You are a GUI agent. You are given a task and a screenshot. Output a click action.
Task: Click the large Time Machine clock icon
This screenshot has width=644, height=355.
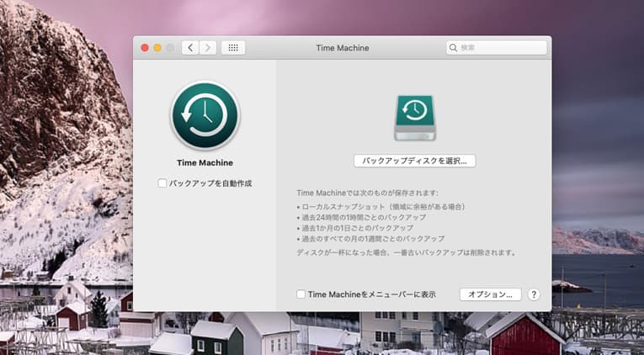click(205, 116)
